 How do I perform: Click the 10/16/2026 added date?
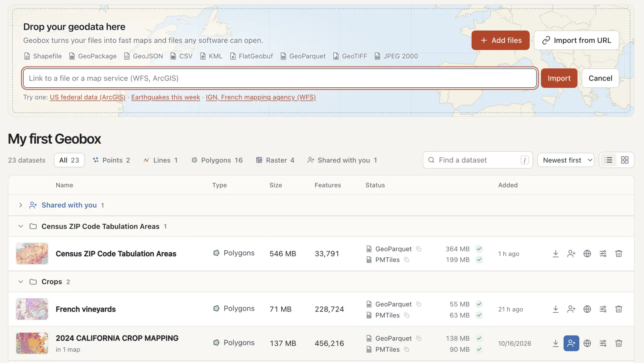click(x=515, y=343)
